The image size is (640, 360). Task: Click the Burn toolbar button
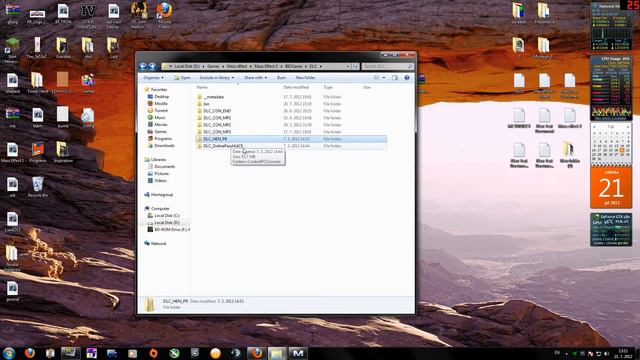pyautogui.click(x=281, y=78)
